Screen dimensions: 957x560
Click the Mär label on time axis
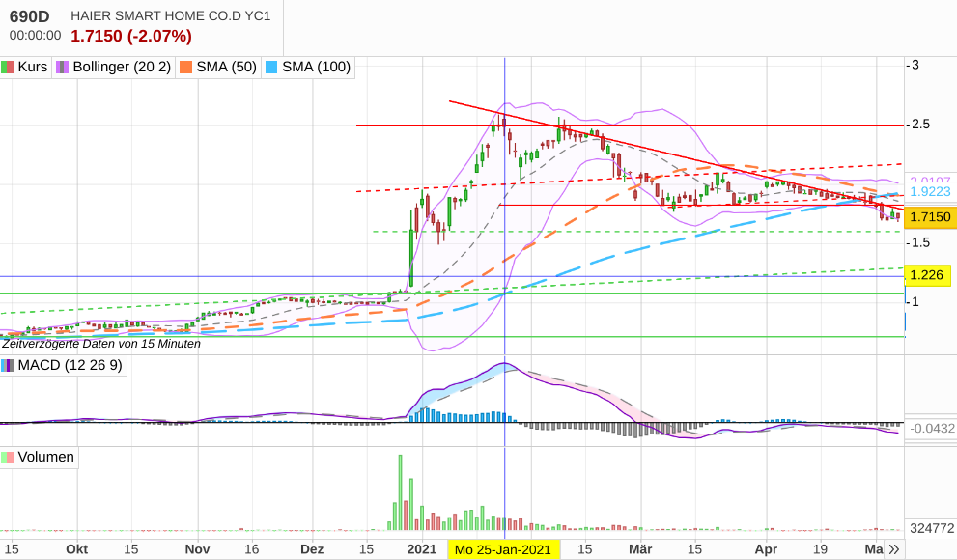[x=640, y=549]
